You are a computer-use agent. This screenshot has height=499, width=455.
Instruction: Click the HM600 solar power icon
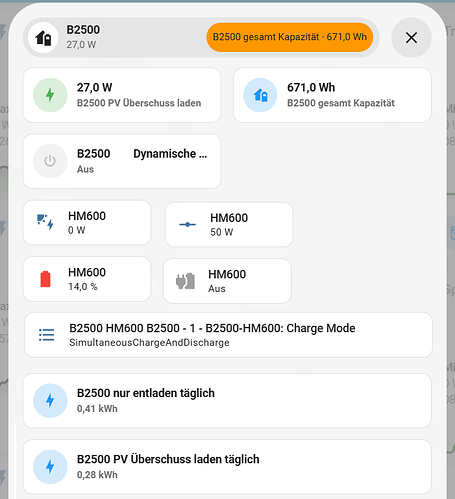pyautogui.click(x=45, y=222)
